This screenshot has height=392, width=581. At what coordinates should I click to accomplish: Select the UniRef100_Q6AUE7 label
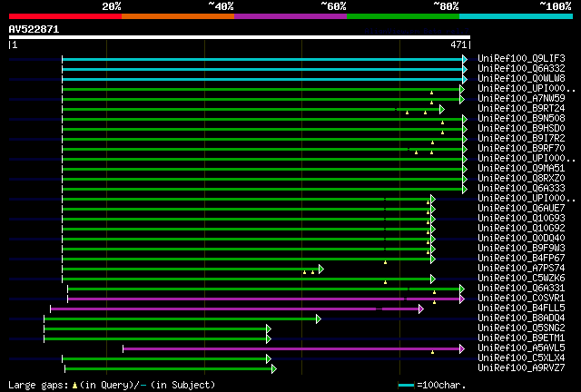click(521, 209)
